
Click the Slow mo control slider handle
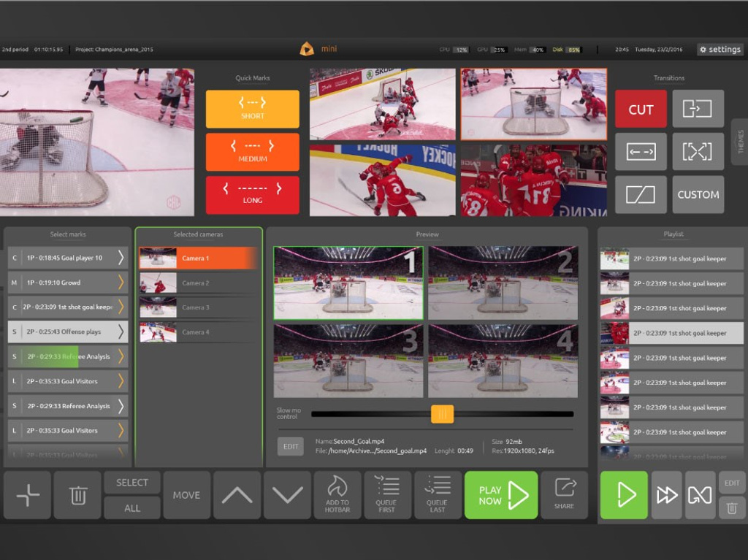pyautogui.click(x=442, y=414)
